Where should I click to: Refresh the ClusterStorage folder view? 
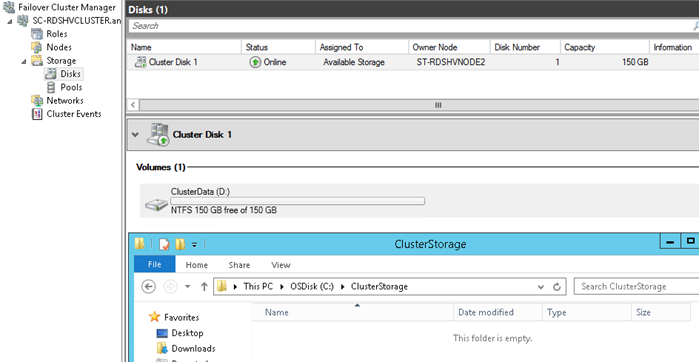click(x=557, y=287)
